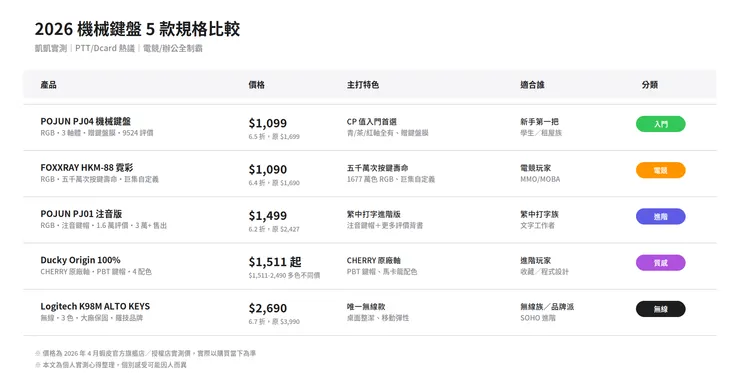The image size is (740, 382).
Task: Click the price '$1,090'
Action: tap(268, 170)
